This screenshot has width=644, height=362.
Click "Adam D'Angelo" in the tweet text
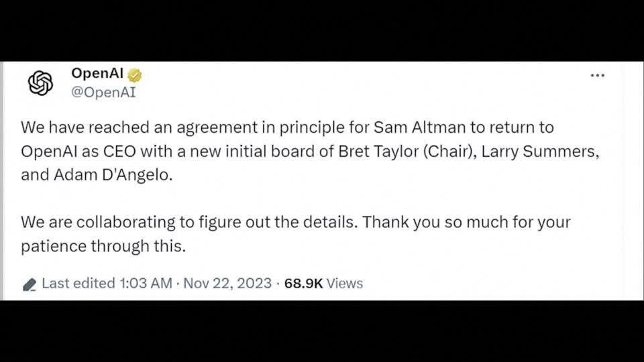(x=111, y=175)
